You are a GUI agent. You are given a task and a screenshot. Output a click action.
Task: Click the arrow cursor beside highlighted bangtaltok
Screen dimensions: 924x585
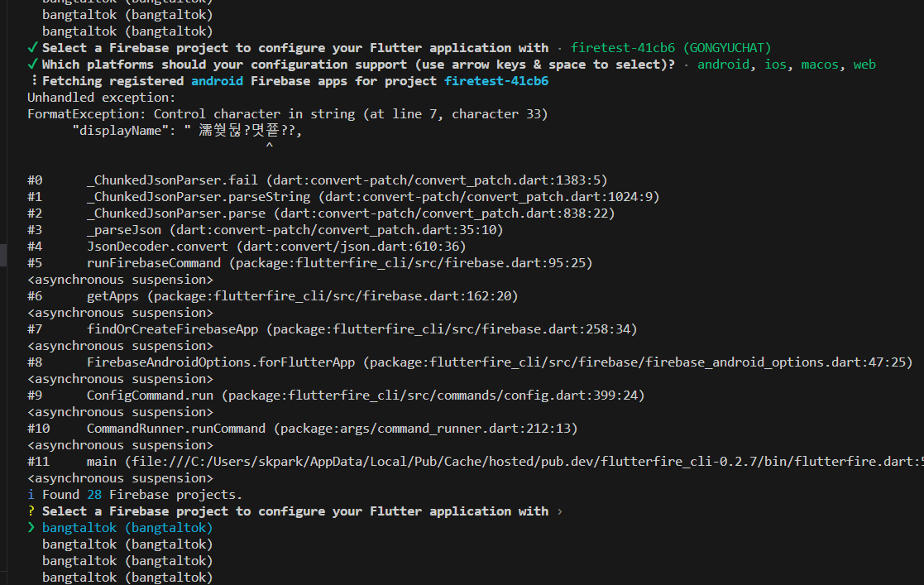[x=31, y=528]
